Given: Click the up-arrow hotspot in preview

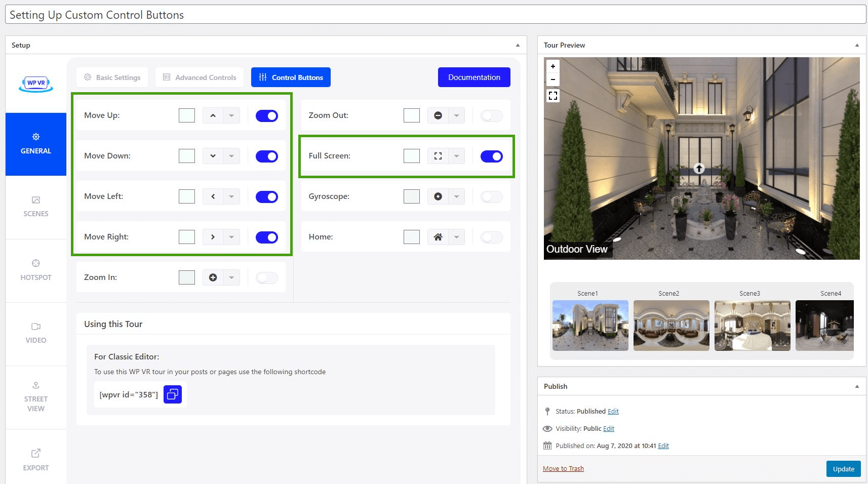Looking at the screenshot, I should pos(699,169).
